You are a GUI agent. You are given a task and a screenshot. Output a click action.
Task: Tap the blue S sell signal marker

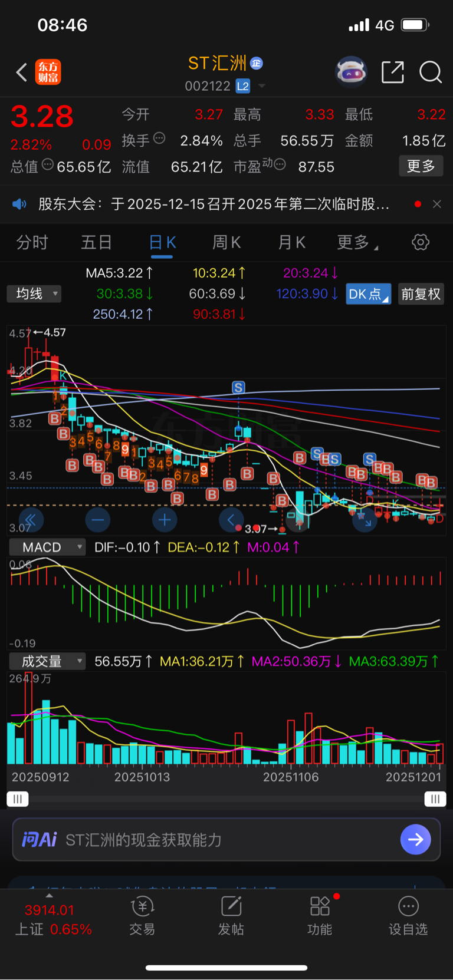(x=238, y=387)
